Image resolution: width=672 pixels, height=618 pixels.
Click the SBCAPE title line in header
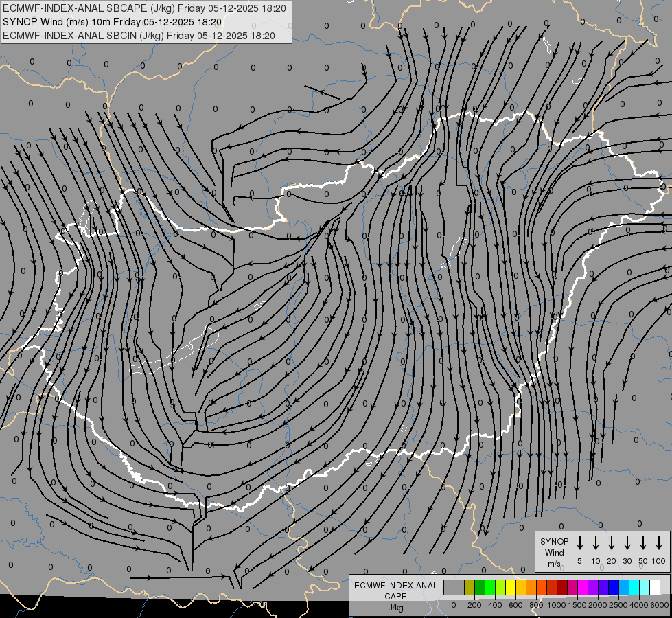tap(144, 8)
